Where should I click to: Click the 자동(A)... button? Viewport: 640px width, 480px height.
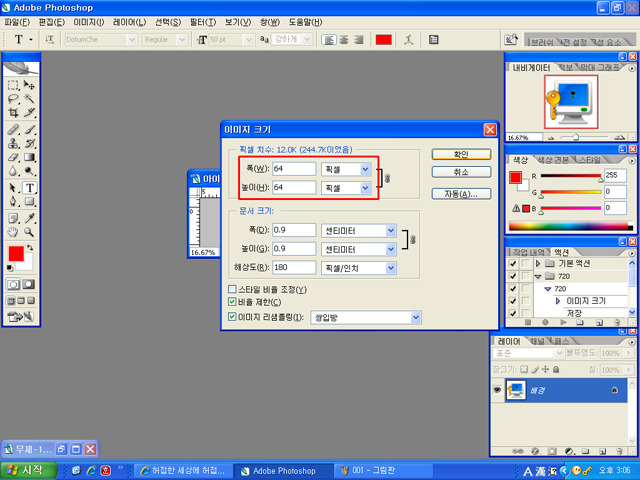point(461,194)
